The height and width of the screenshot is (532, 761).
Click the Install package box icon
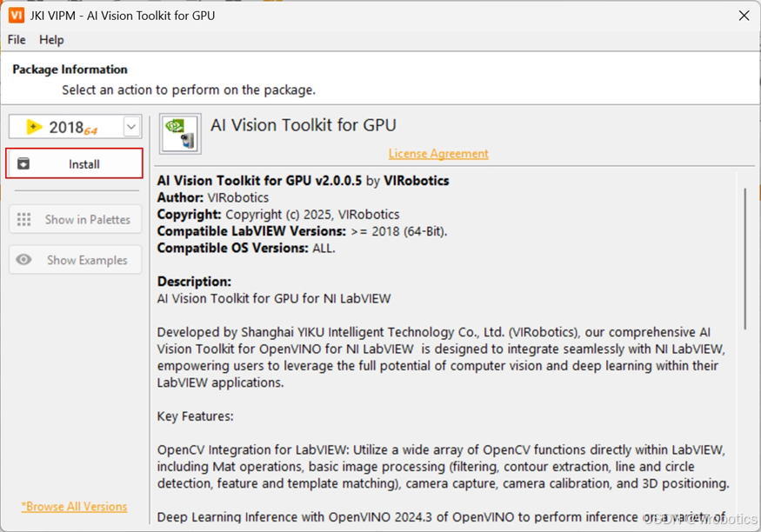tap(23, 164)
